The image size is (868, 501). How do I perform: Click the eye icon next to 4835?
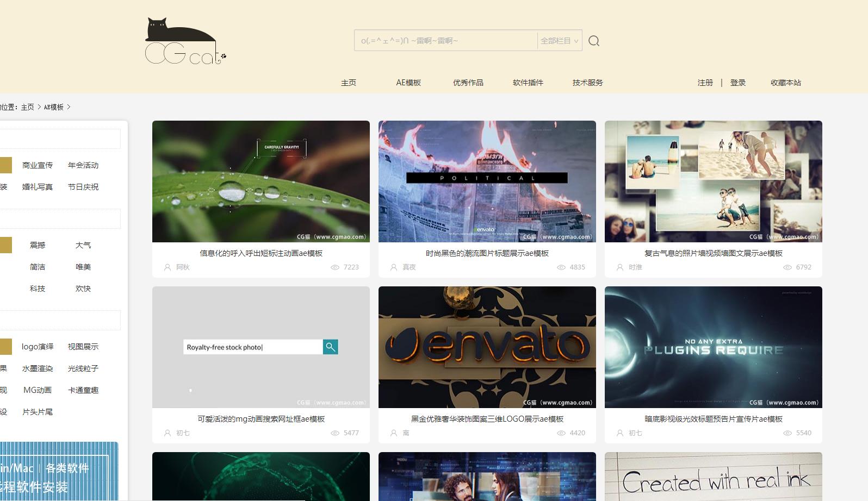pyautogui.click(x=561, y=267)
